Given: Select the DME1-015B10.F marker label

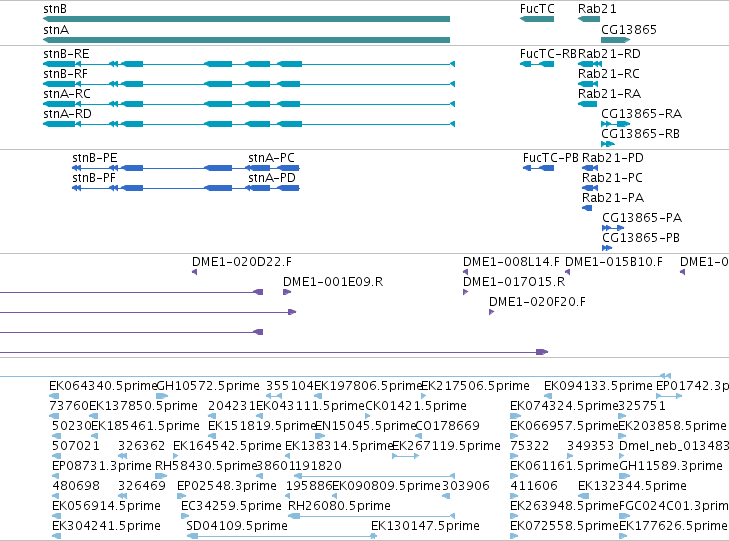Looking at the screenshot, I should click(614, 262).
